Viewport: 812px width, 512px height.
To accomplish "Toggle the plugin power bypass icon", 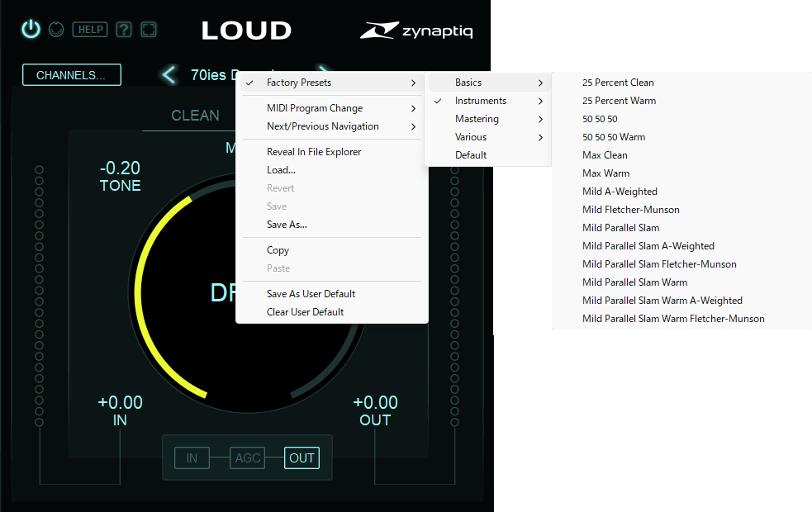I will point(31,30).
